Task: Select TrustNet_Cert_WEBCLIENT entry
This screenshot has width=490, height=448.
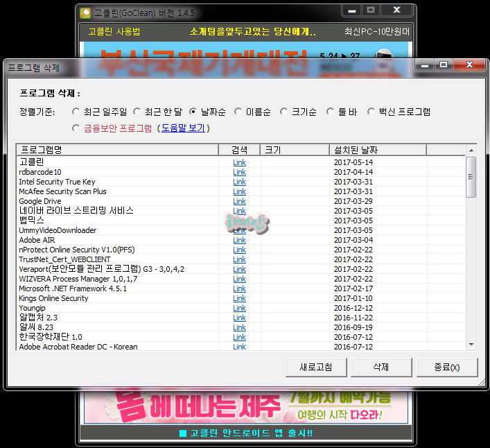Action: pyautogui.click(x=64, y=259)
